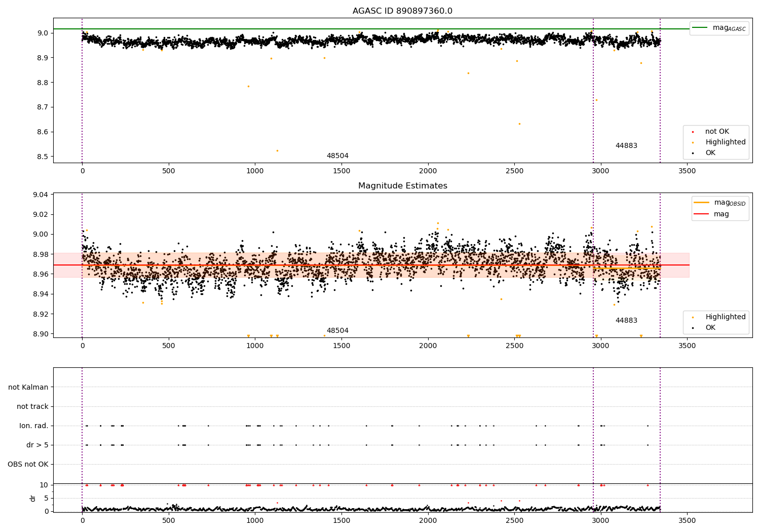Click the '9.00' y-tick of middle plot
Image resolution: width=760 pixels, height=532 pixels.
coord(41,235)
